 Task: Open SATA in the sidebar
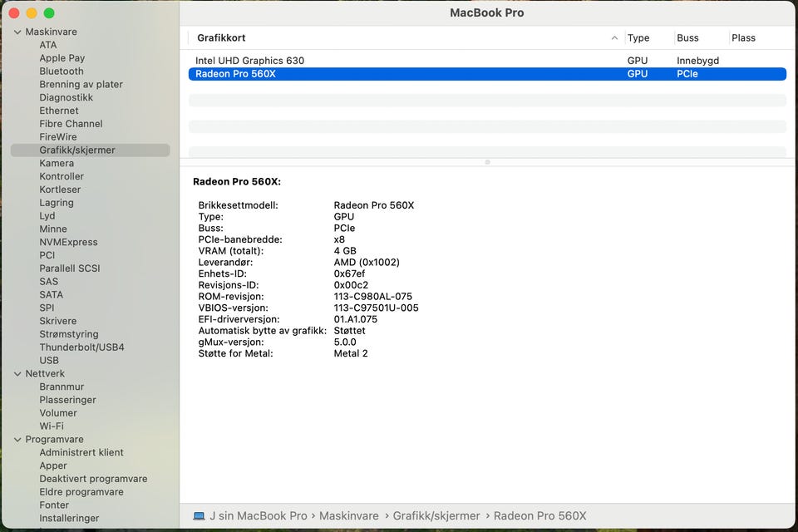pyautogui.click(x=51, y=295)
